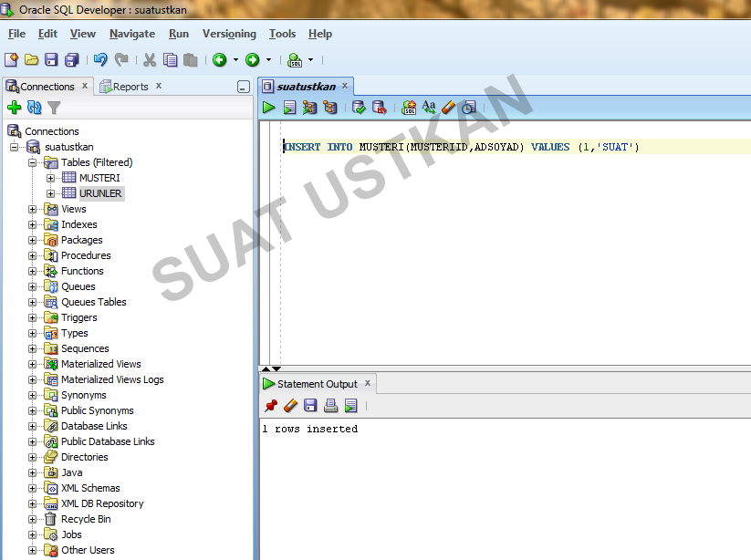Click the Cut scissors icon
Viewport: 751px width, 560px height.
[x=150, y=60]
